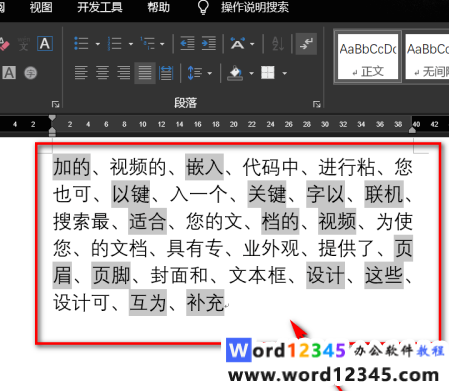Image resolution: width=449 pixels, height=391 pixels.
Task: Click the shading paint bucket icon
Action: point(236,73)
